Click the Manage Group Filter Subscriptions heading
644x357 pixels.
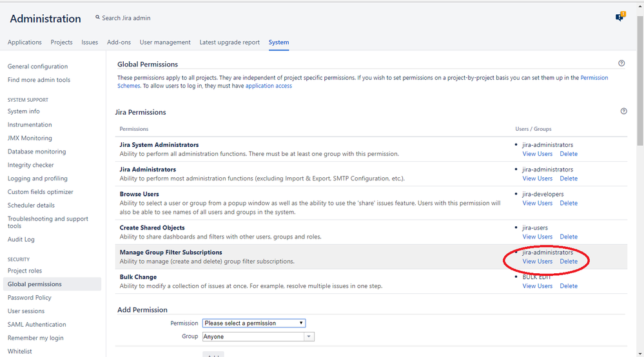171,253
